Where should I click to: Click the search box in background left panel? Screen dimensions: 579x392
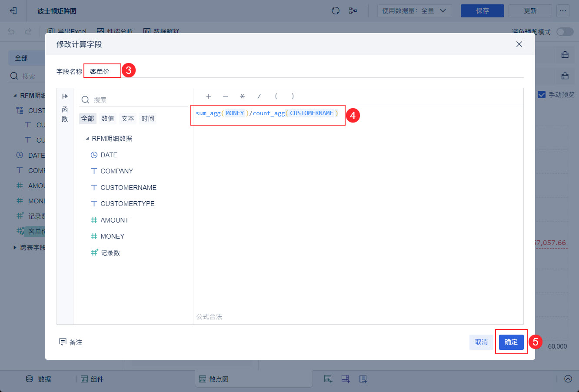[27, 76]
